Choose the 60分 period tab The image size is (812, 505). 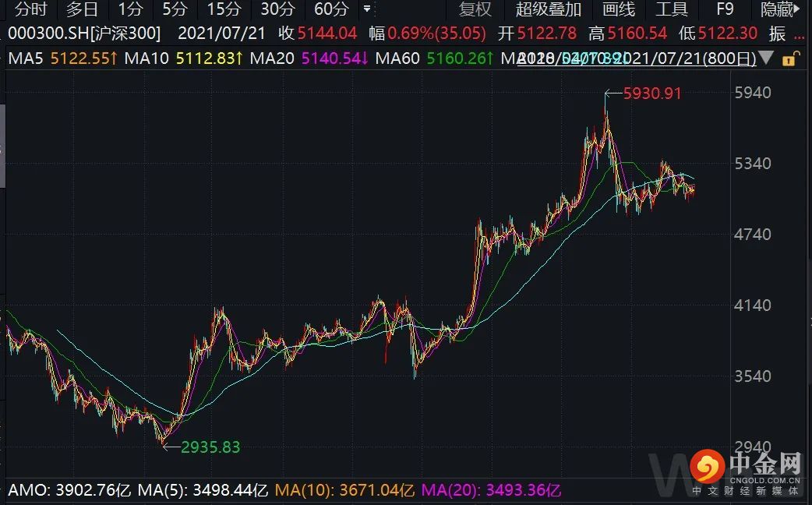[x=331, y=9]
